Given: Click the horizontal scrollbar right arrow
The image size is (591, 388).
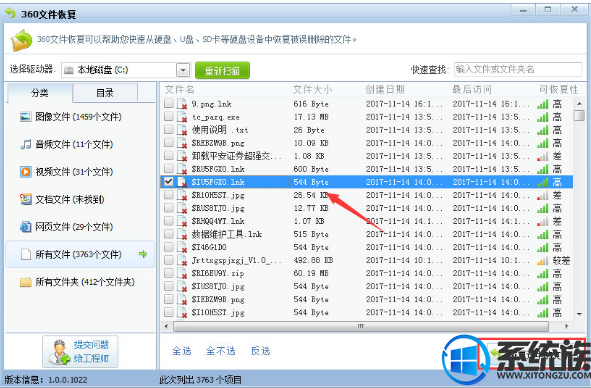Looking at the screenshot, I should pos(566,327).
